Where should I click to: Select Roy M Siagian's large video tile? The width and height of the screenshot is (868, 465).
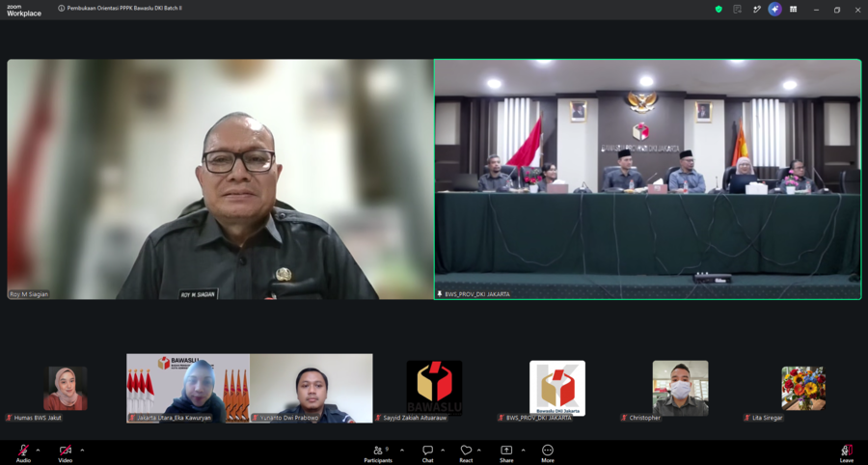tap(220, 179)
